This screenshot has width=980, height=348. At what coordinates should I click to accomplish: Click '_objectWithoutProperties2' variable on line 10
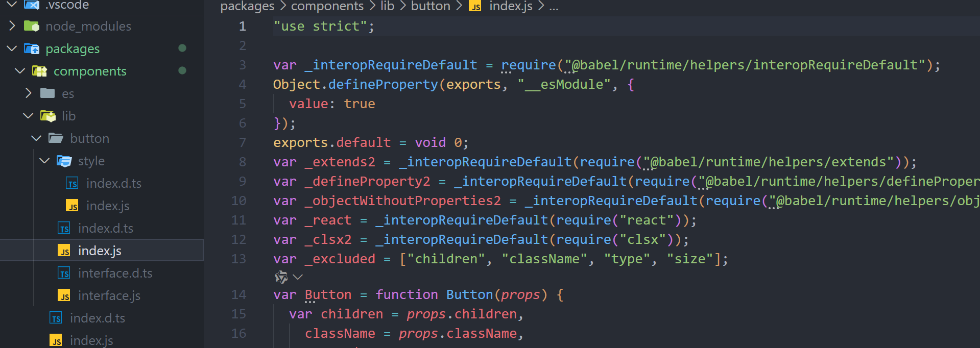[402, 201]
